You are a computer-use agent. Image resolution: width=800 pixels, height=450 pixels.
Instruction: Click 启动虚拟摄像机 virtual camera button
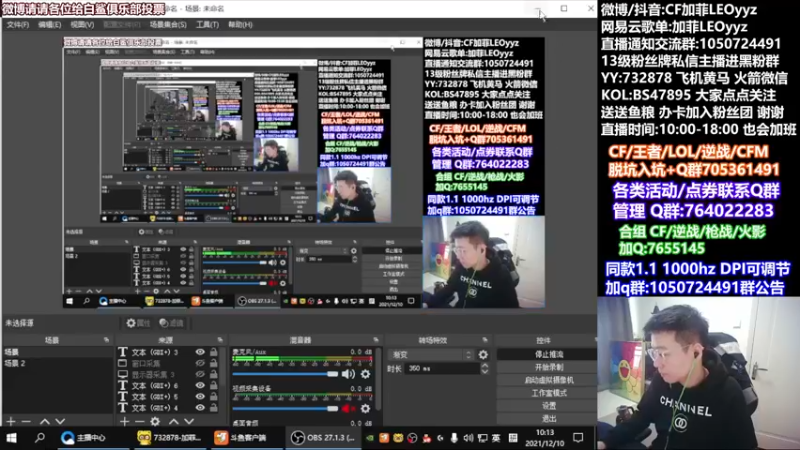tap(548, 380)
